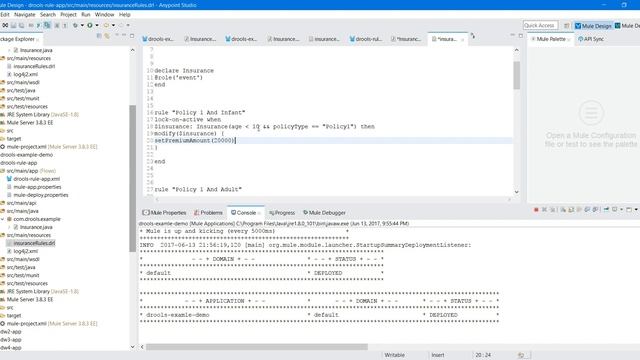640x360 pixels.
Task: Open the Open Console dropdown arrow
Action: click(x=636, y=209)
